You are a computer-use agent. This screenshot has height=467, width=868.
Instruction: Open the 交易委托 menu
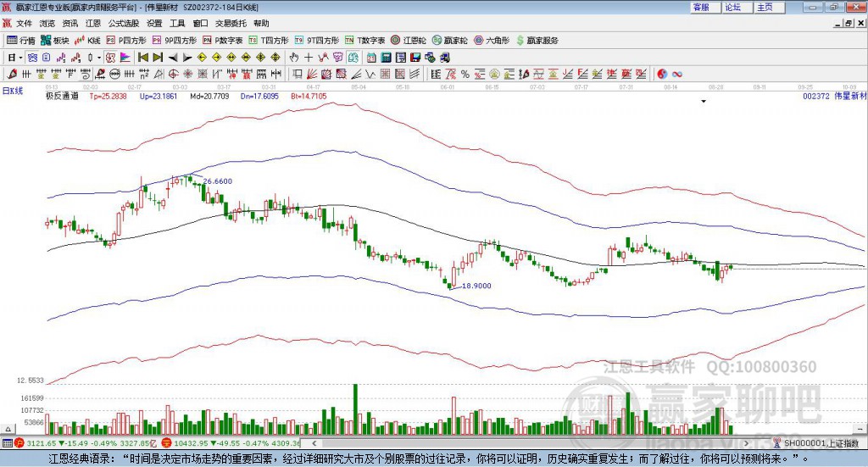[x=231, y=23]
